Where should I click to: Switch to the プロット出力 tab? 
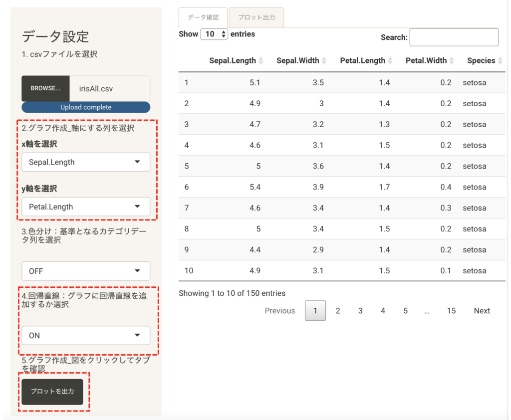tap(256, 17)
